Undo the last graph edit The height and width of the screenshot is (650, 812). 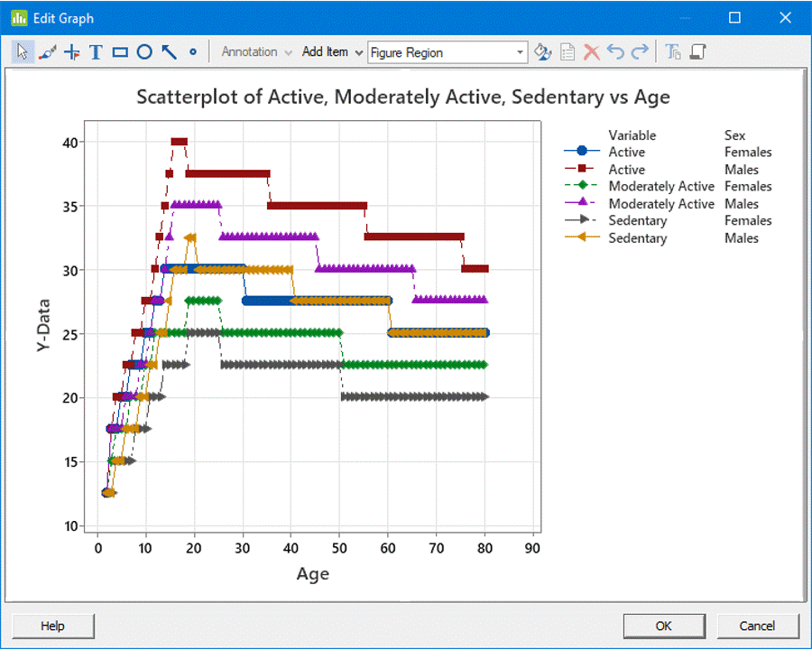[615, 52]
